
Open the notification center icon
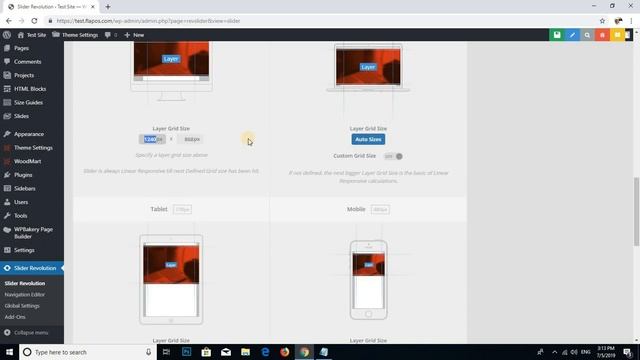click(x=627, y=352)
